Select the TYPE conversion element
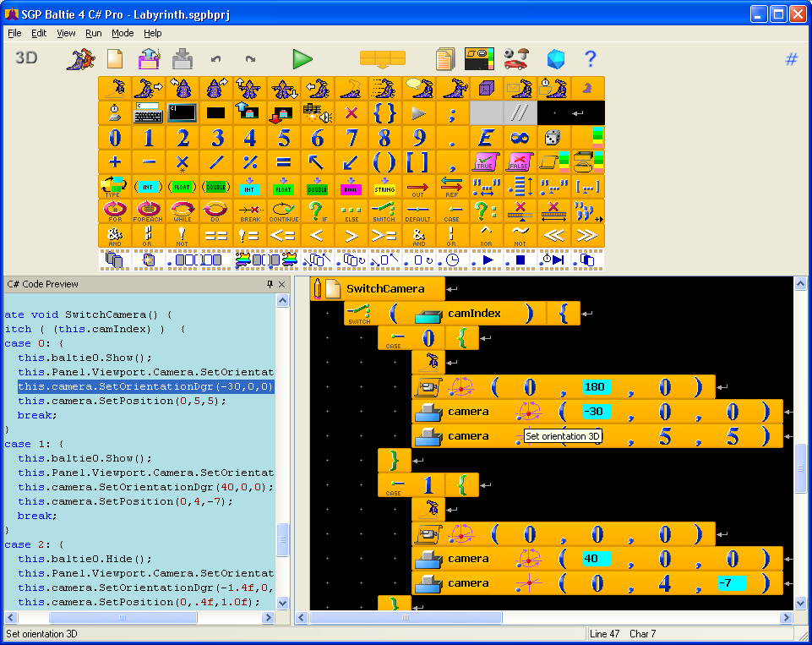 [x=114, y=187]
